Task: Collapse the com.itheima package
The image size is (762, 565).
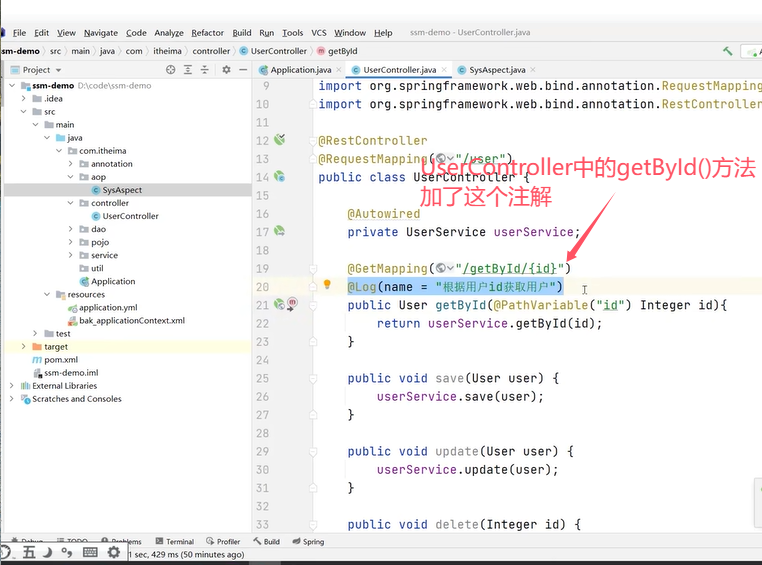Action: click(x=59, y=151)
